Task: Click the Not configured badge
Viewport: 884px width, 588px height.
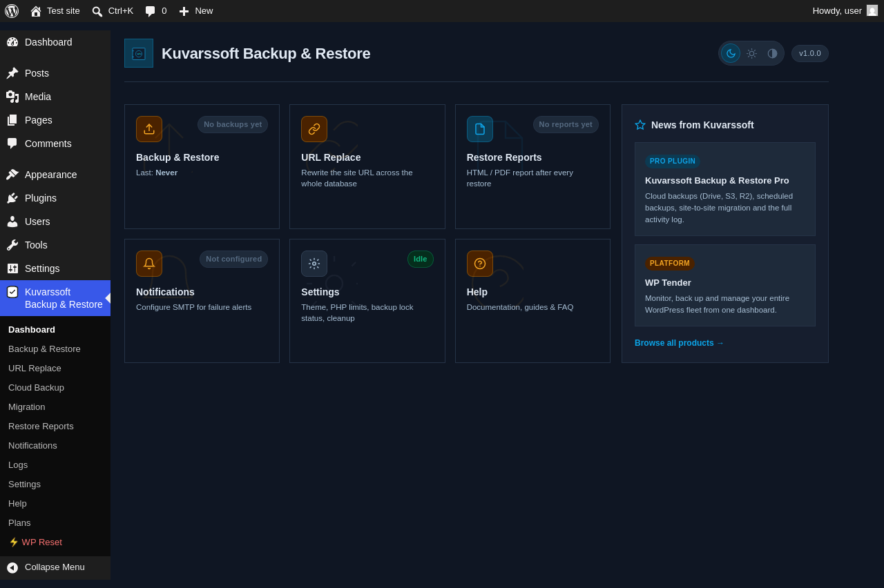Action: click(234, 259)
